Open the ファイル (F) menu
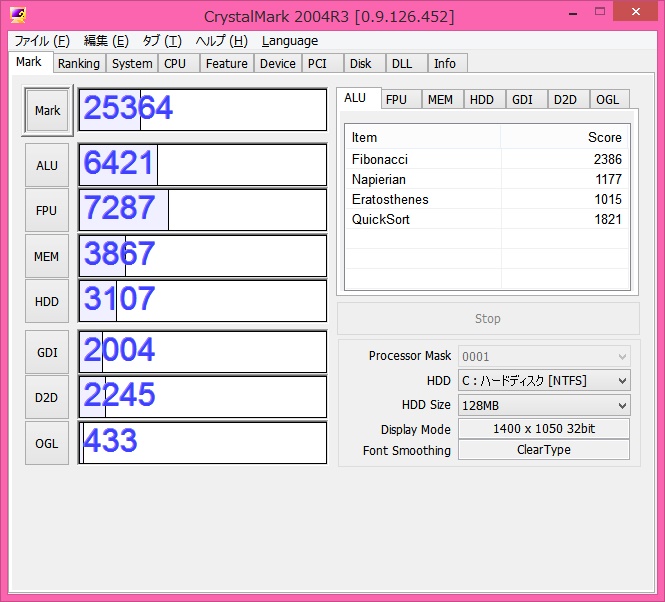The image size is (665, 602). [42, 41]
